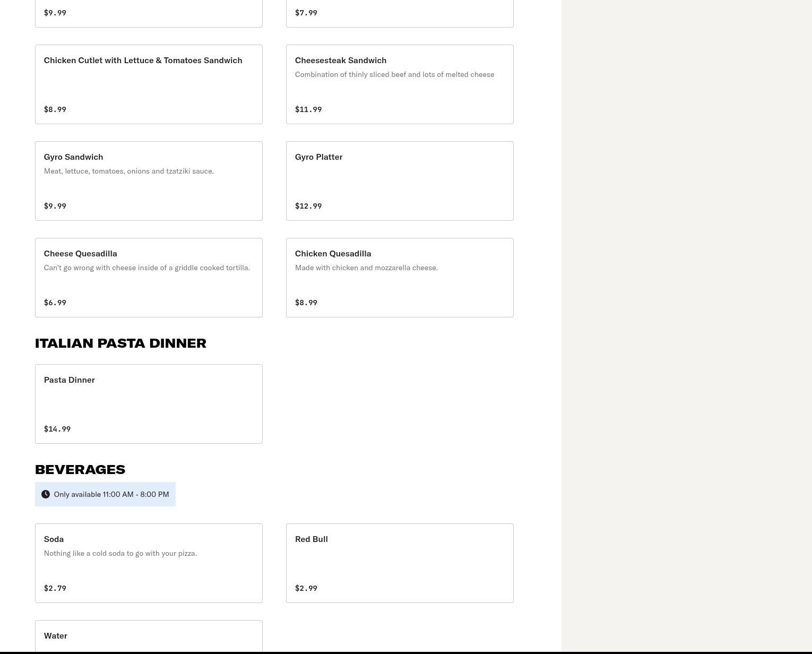Open the Pasta Dinner item
The width and height of the screenshot is (812, 654).
149,404
